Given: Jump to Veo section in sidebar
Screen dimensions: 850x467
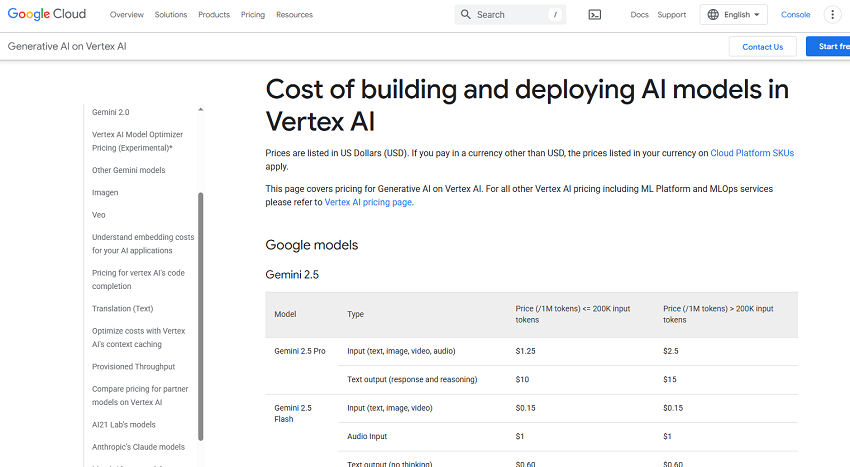Looking at the screenshot, I should 99,215.
